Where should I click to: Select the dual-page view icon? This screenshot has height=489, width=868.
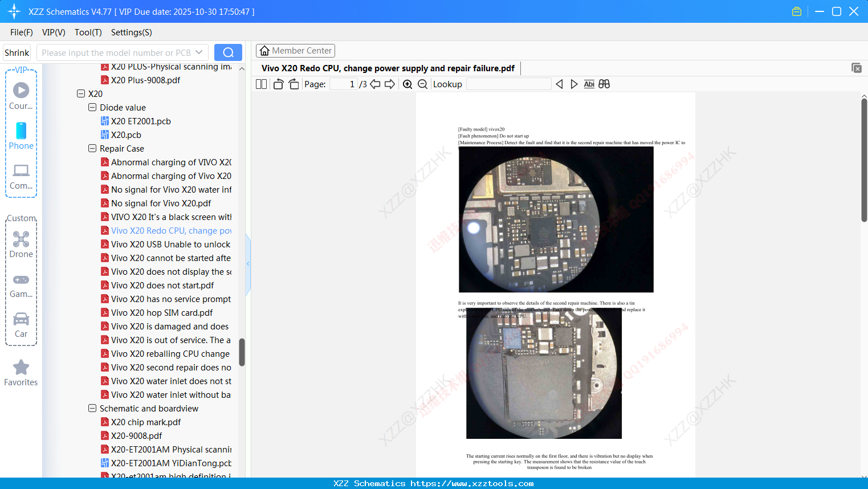click(x=260, y=84)
